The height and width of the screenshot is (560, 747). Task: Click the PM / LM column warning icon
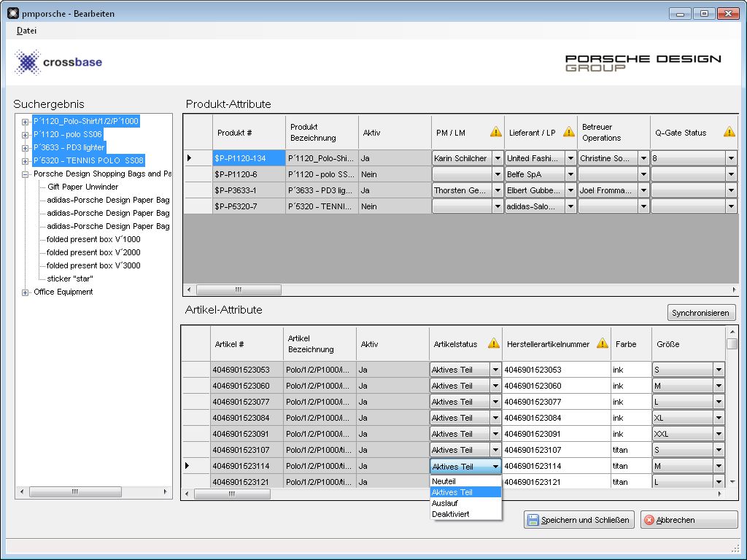(x=495, y=132)
